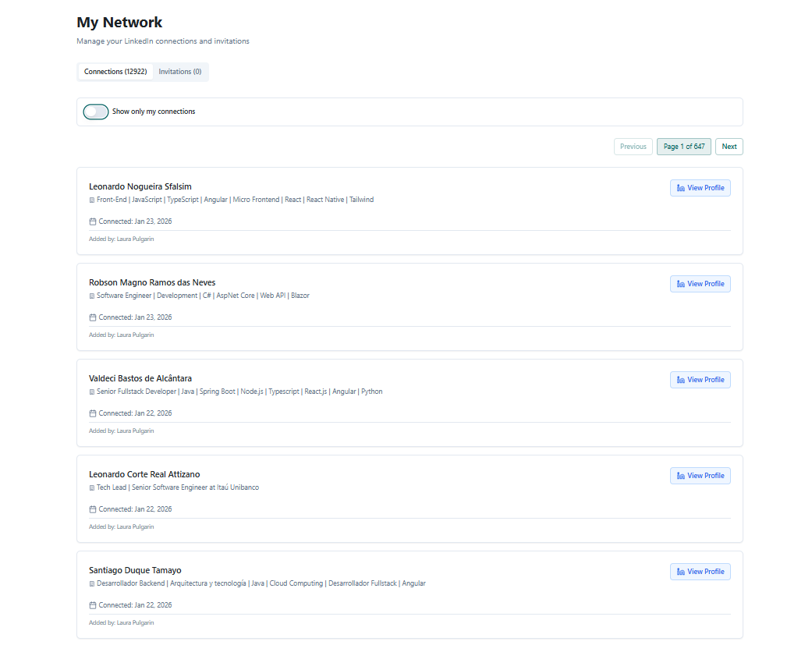
Task: Click the briefcase icon on Leonardo Nogueira Sfalsim's card
Action: [91, 200]
